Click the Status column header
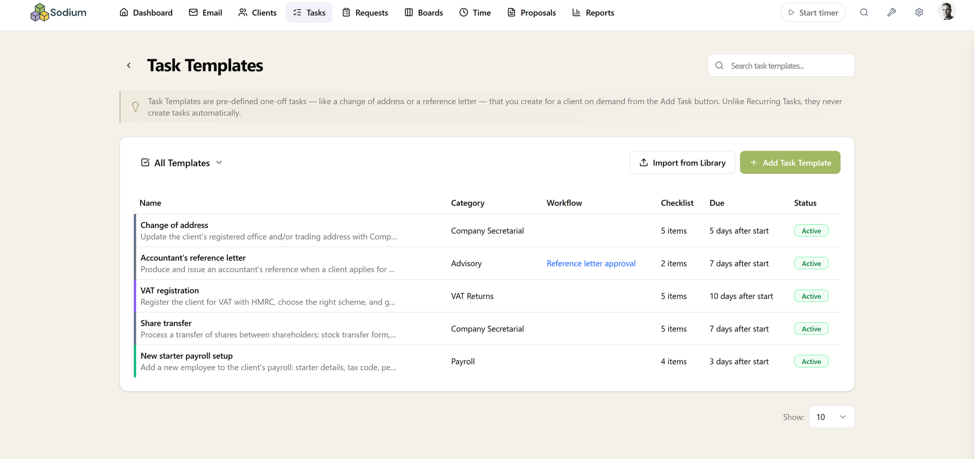This screenshot has height=459, width=980. coord(805,203)
